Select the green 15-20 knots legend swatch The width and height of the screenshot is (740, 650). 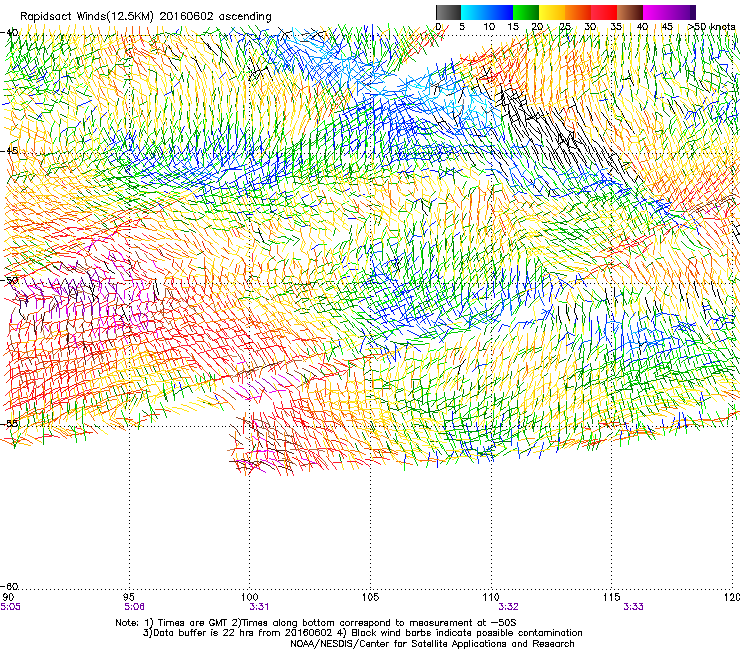tap(526, 12)
